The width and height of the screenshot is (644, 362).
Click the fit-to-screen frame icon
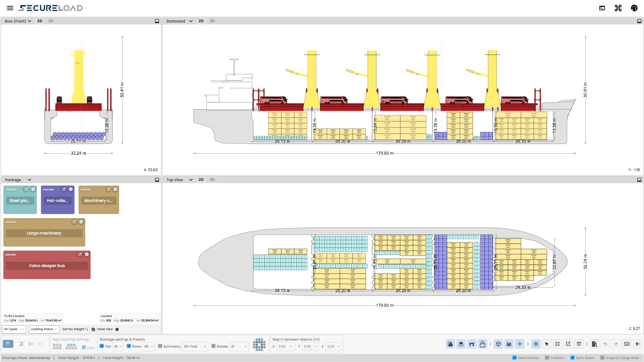pyautogui.click(x=557, y=344)
